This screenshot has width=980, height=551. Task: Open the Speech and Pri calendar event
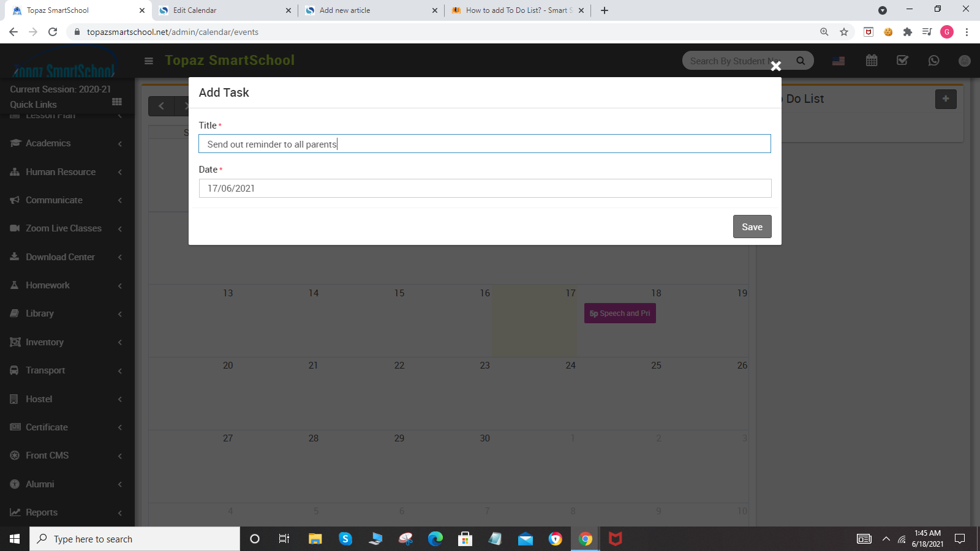(x=620, y=313)
